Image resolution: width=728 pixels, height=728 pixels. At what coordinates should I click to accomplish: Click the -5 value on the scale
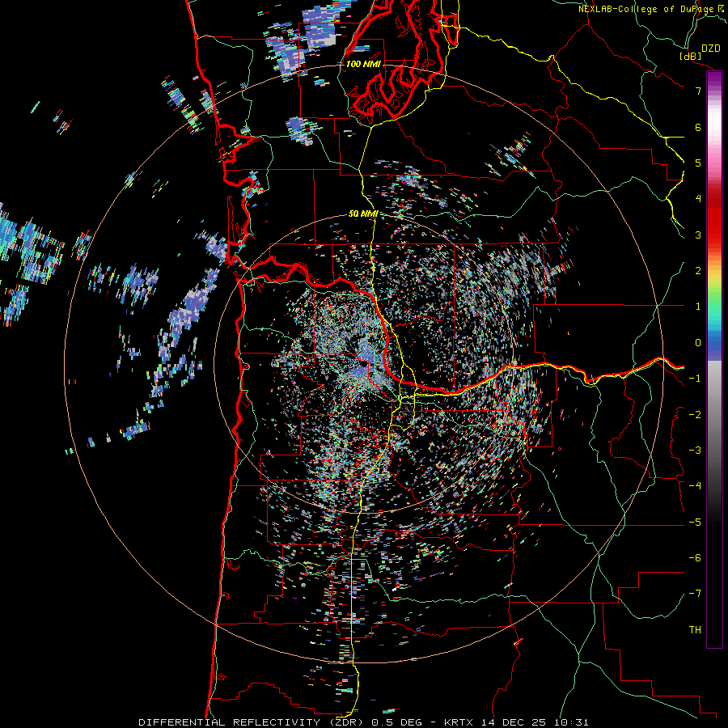tap(695, 523)
